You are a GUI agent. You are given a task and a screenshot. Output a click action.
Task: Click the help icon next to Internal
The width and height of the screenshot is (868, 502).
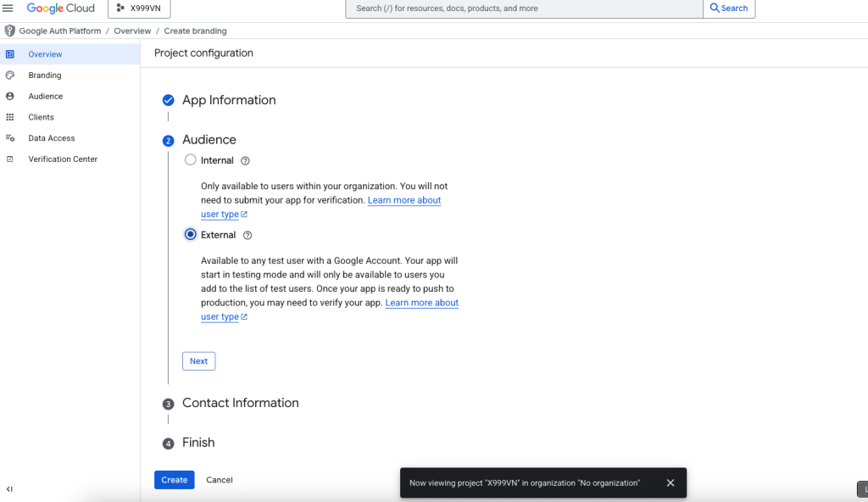tap(245, 160)
